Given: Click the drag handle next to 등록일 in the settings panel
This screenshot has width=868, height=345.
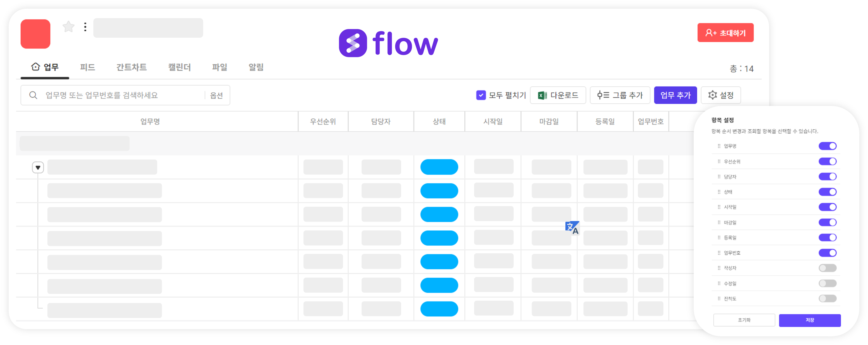Looking at the screenshot, I should [x=719, y=238].
